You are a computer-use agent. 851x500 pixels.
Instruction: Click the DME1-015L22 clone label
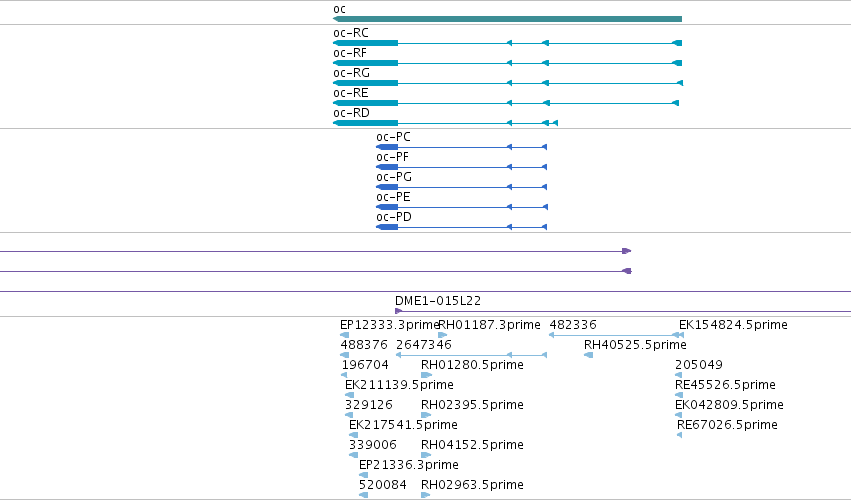[438, 301]
